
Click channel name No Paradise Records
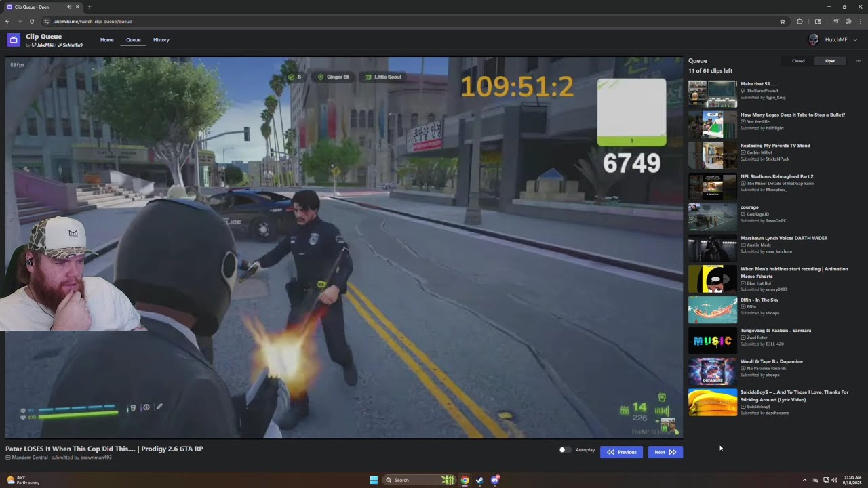[x=765, y=368]
